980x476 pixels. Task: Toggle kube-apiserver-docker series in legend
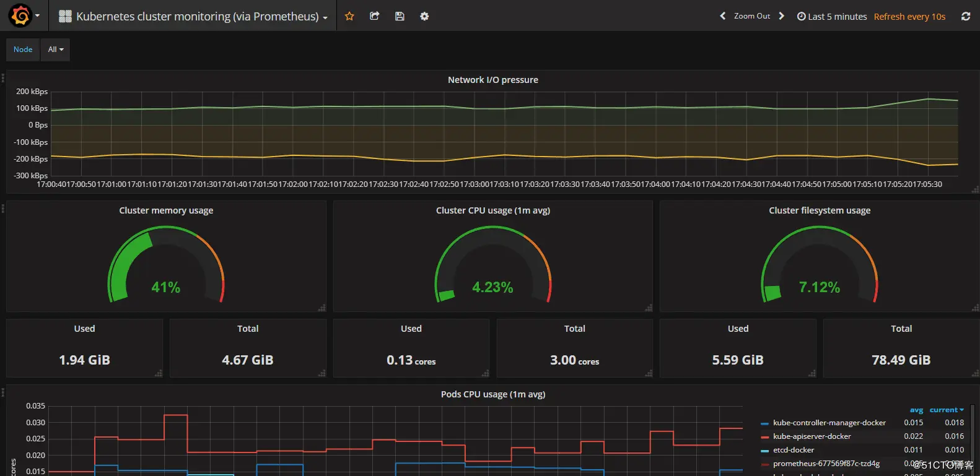click(x=812, y=436)
